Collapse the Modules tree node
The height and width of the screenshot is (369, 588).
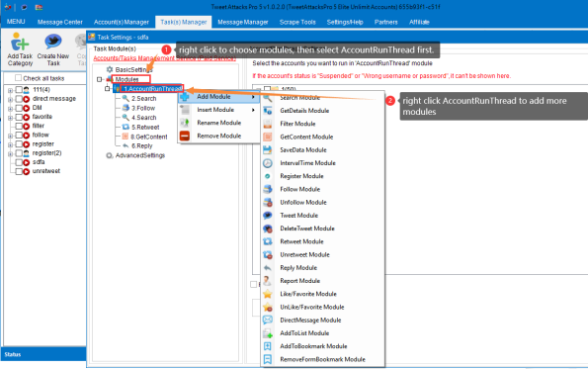click(x=100, y=79)
